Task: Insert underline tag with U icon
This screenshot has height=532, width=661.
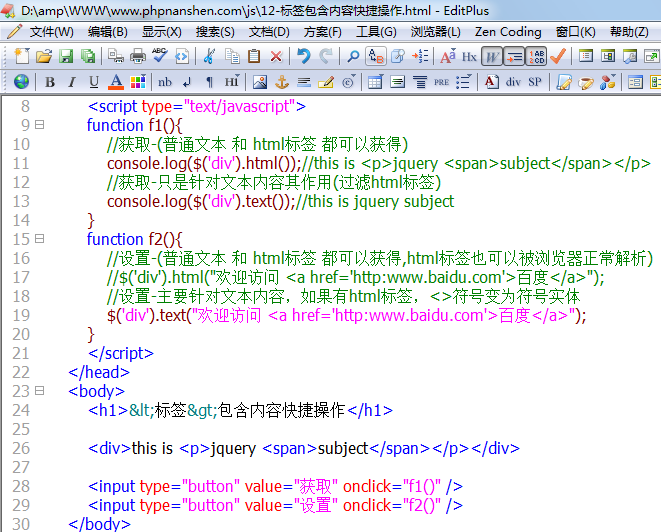Action: [x=94, y=82]
